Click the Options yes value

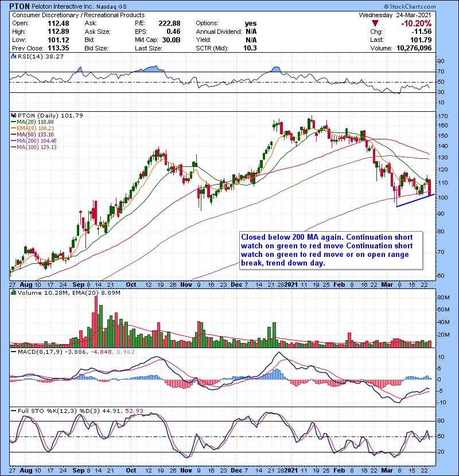pos(251,24)
